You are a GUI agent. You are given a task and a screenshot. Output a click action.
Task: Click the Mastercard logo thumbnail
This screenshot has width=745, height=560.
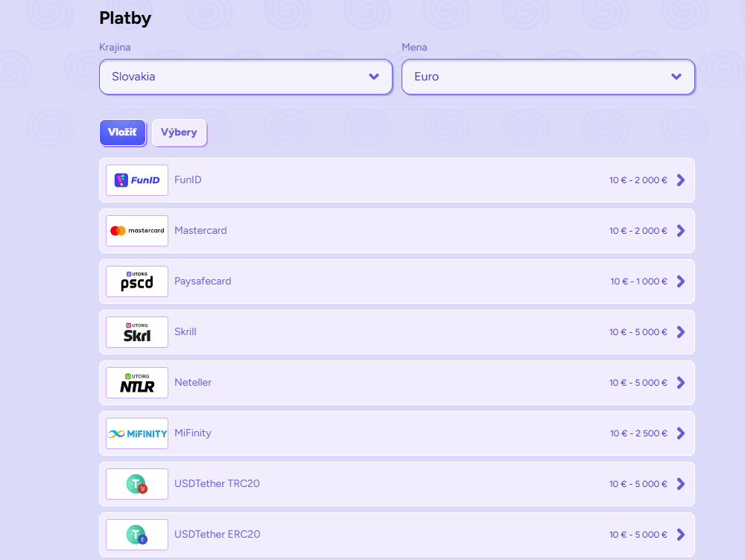pyautogui.click(x=137, y=231)
